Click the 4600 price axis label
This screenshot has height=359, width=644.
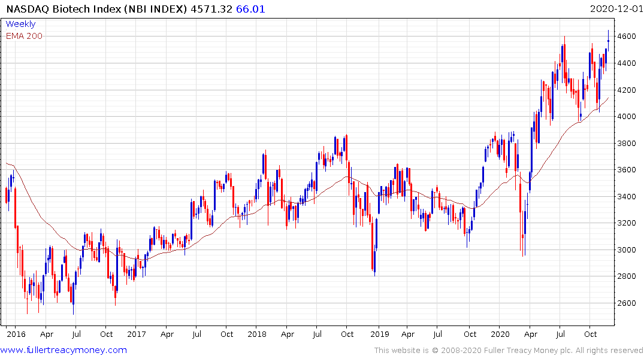click(627, 36)
